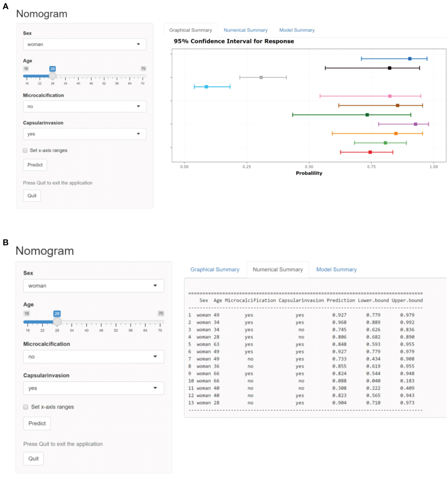Click upper bound value 0.992 in the table

[x=407, y=323]
